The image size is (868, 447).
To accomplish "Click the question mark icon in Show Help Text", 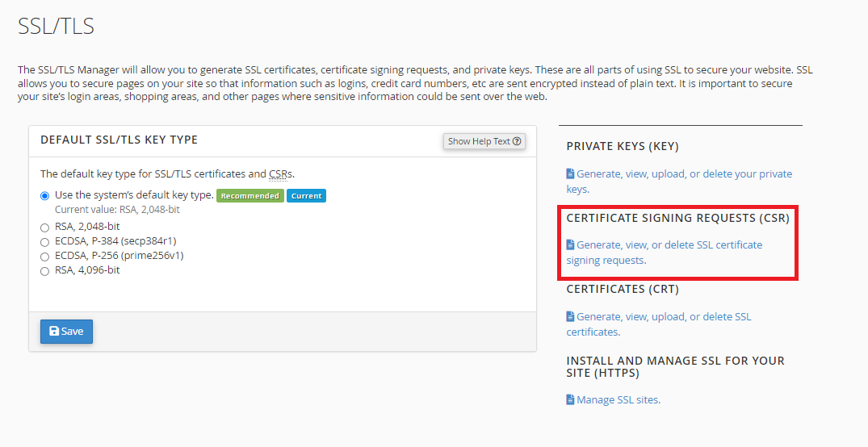I will click(517, 141).
